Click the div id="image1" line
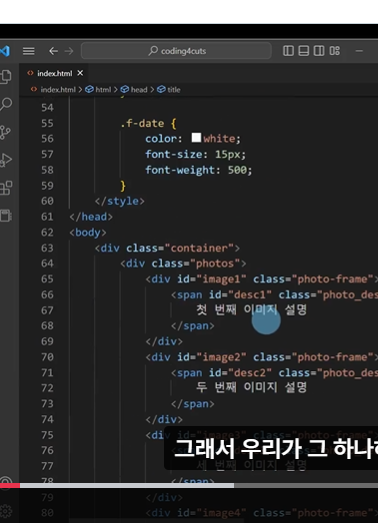Image resolution: width=378 pixels, height=529 pixels. 262,279
